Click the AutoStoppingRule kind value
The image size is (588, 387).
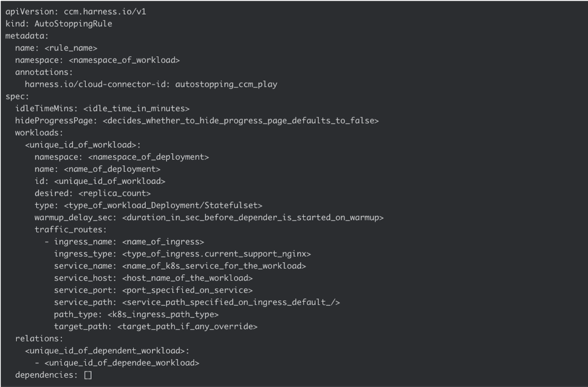tap(73, 24)
